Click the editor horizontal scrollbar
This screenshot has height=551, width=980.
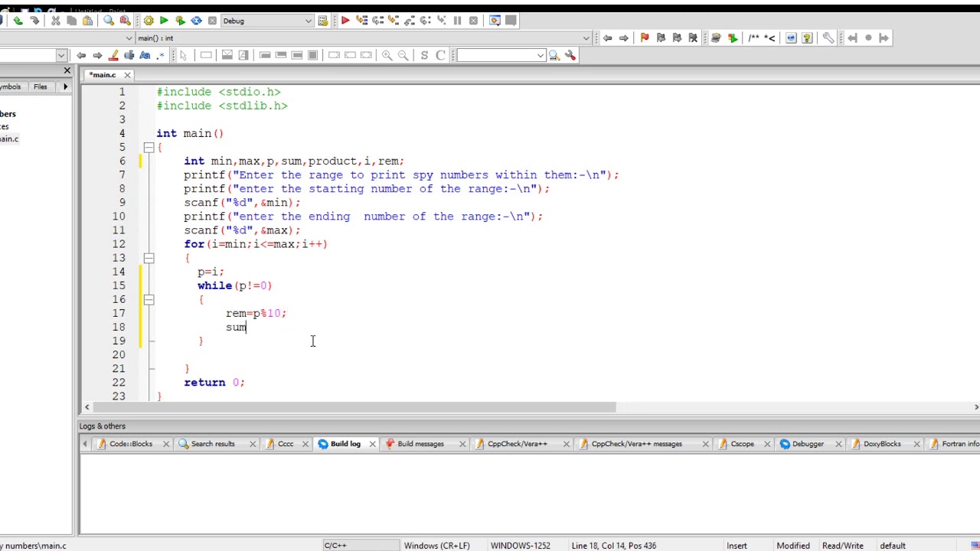(354, 407)
